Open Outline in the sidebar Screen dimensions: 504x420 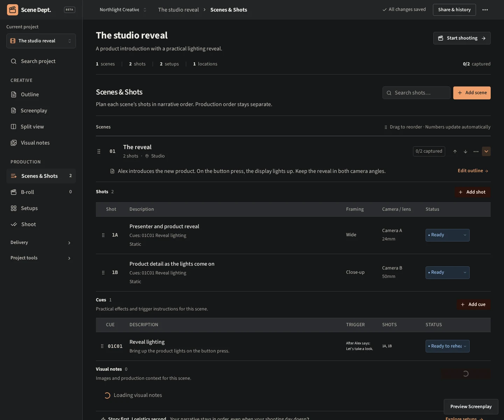point(41,94)
